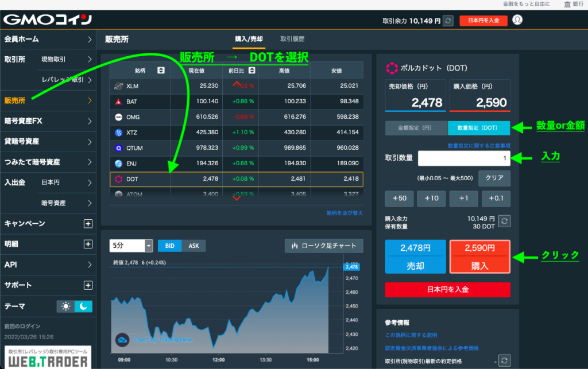
Task: Open 販売所 in the sidebar
Action: coord(48,100)
